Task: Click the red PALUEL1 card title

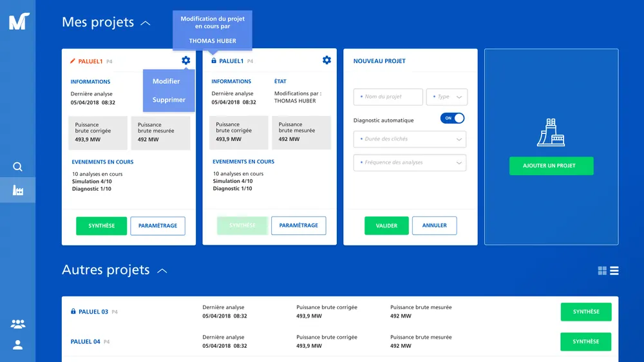Action: 90,61
